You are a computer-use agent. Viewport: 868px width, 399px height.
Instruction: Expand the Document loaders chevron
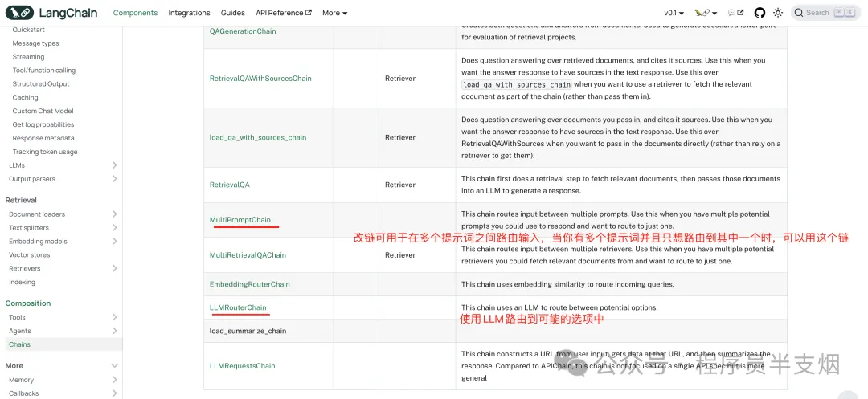coord(114,214)
